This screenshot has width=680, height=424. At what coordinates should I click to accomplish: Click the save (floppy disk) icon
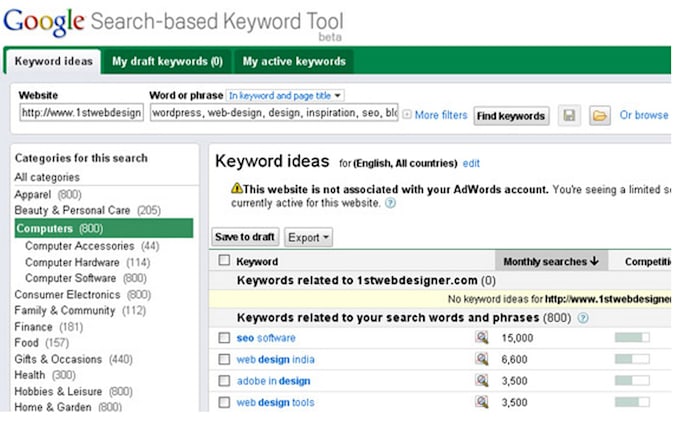(x=569, y=116)
